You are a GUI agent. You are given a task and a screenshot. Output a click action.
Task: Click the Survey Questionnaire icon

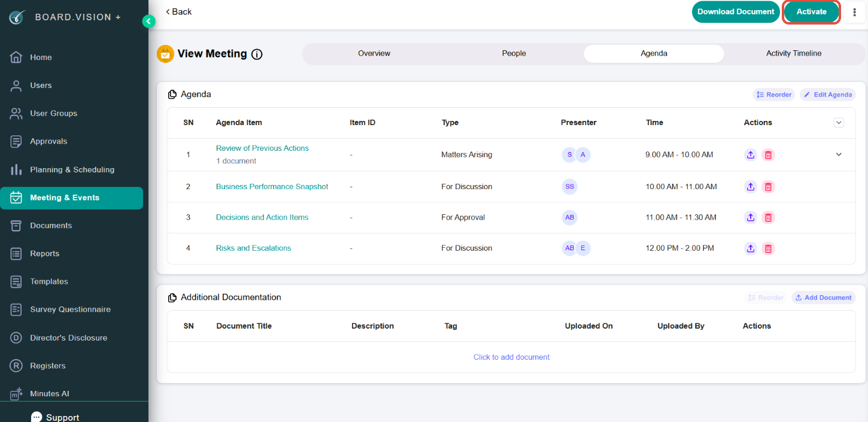pyautogui.click(x=16, y=309)
